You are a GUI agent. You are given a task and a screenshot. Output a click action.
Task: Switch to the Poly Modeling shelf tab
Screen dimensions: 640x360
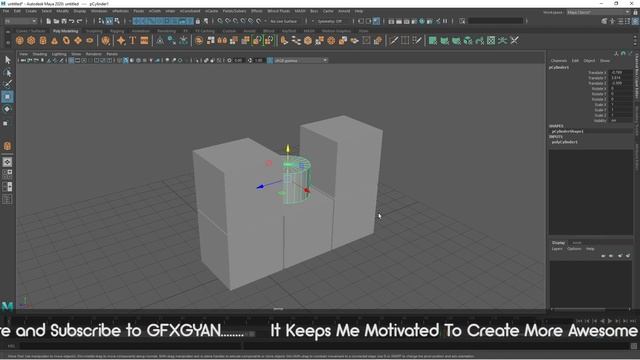tap(65, 31)
